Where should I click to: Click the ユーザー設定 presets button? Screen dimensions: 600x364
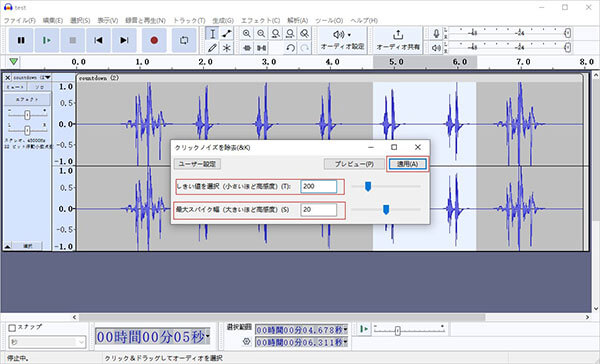click(197, 164)
